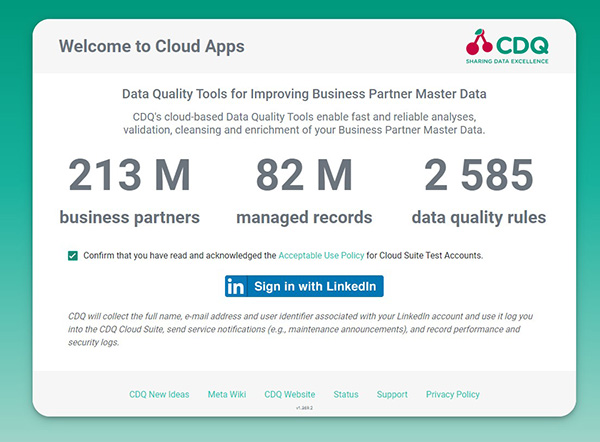This screenshot has width=600, height=442.
Task: Click the CDQ cherry logo
Action: click(507, 46)
